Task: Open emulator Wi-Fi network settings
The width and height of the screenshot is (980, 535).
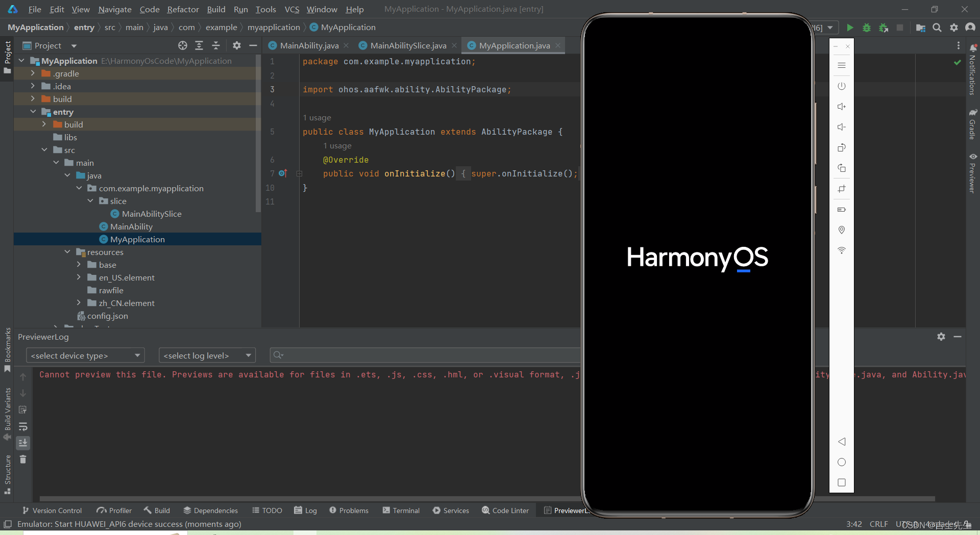Action: [842, 250]
